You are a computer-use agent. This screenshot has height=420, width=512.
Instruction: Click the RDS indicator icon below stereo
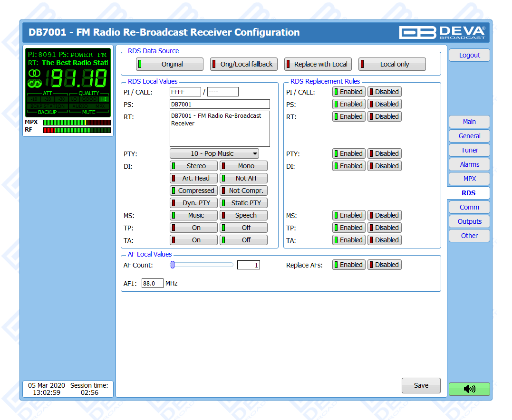pos(34,84)
